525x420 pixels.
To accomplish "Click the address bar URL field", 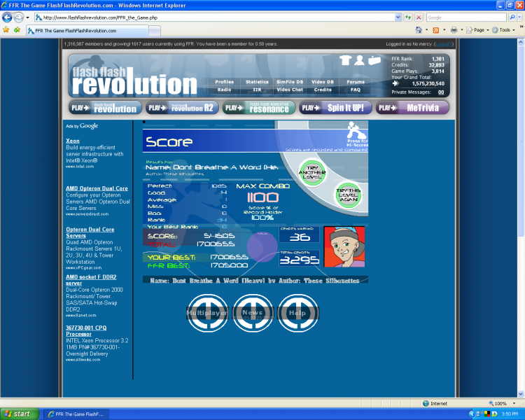I will (x=214, y=17).
